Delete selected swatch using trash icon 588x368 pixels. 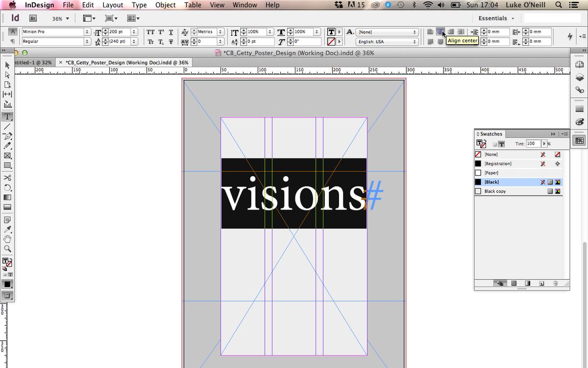(x=555, y=283)
